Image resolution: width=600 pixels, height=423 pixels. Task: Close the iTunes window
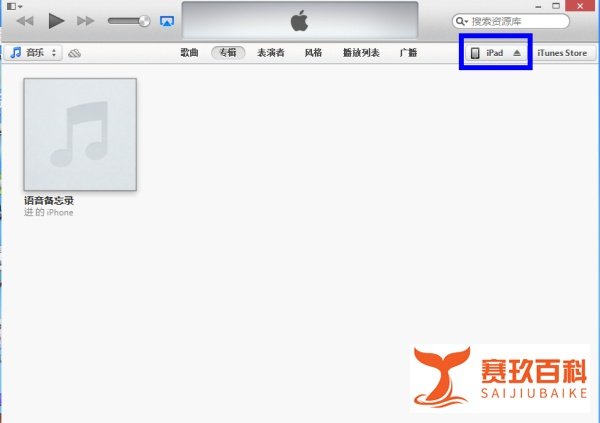point(580,6)
